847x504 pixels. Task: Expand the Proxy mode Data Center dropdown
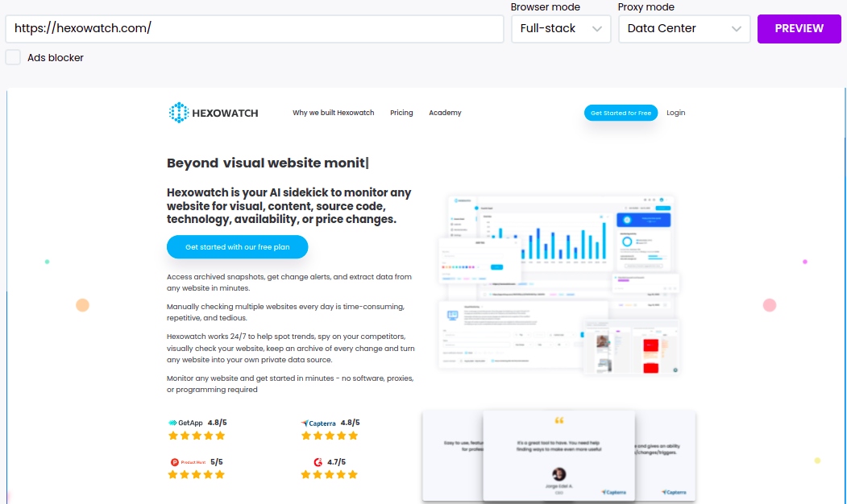[x=683, y=28]
